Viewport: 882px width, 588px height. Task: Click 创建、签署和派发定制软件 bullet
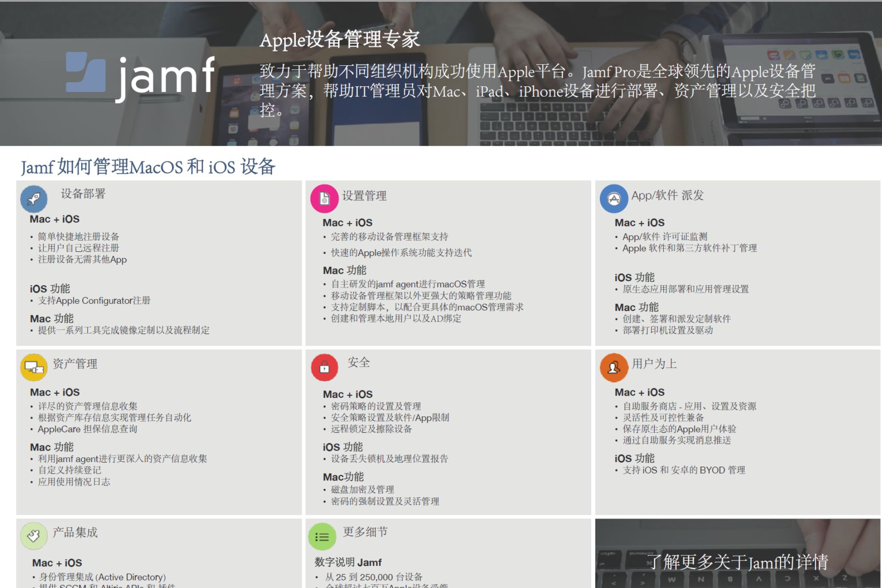coord(677,319)
